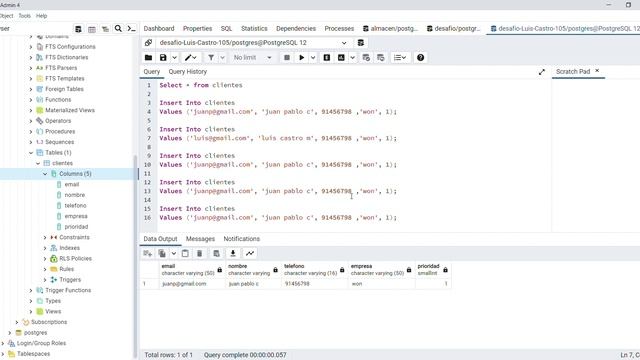Open the Help menu
This screenshot has height=360, width=640.
tap(42, 16)
